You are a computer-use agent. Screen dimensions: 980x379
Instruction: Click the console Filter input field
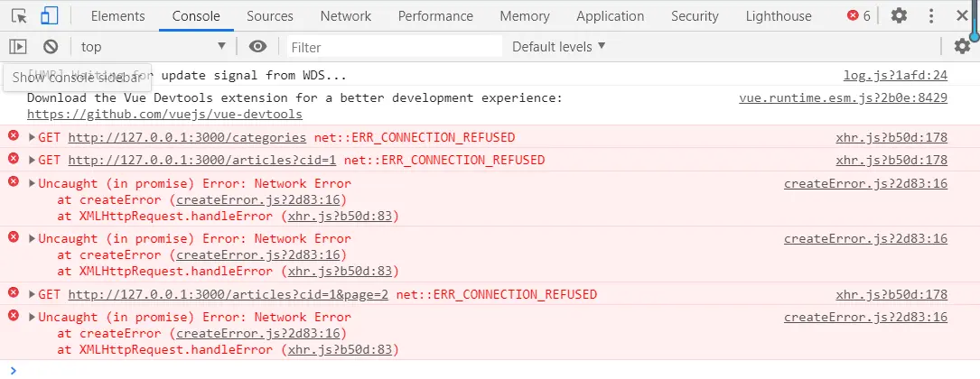(395, 47)
